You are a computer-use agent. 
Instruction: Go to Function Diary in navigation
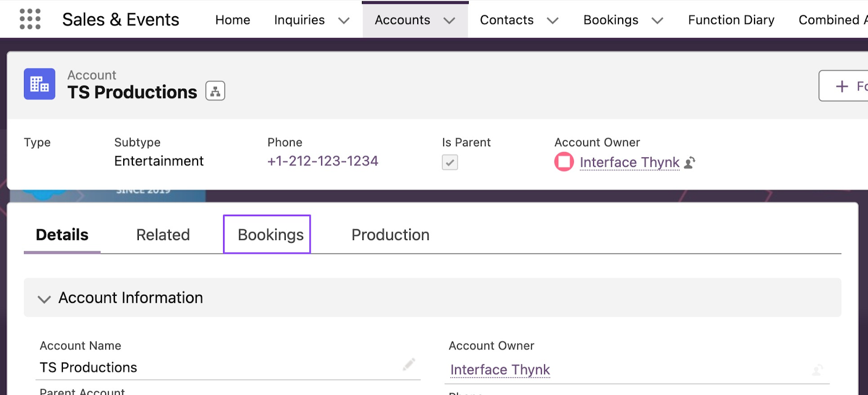731,20
